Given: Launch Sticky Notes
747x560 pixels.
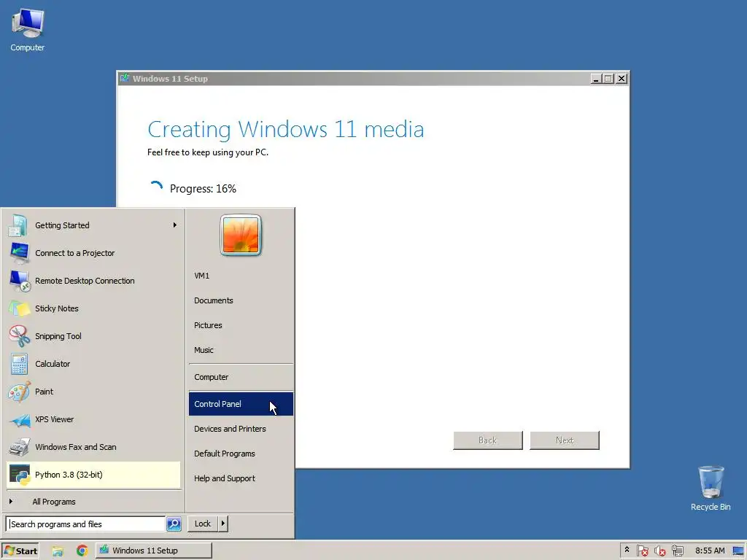Looking at the screenshot, I should [93, 308].
